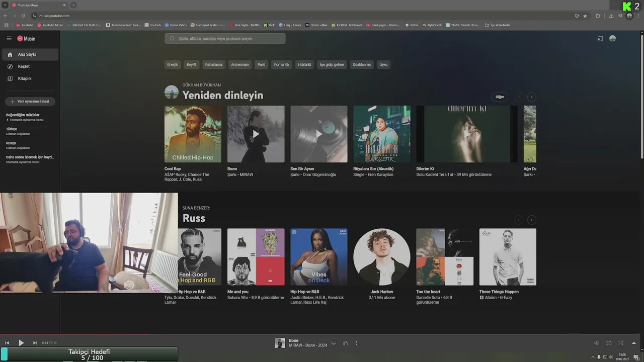The width and height of the screenshot is (644, 362).
Task: Open Daha sonra izlemek için playlist
Action: (x=30, y=159)
